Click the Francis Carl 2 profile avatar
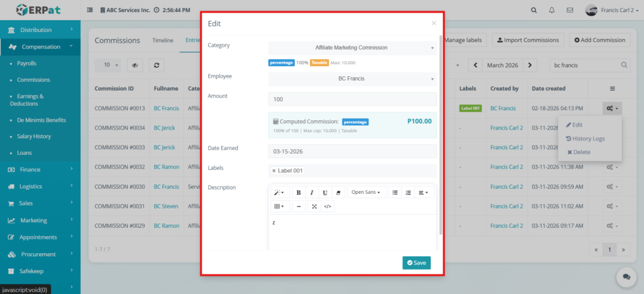 591,10
